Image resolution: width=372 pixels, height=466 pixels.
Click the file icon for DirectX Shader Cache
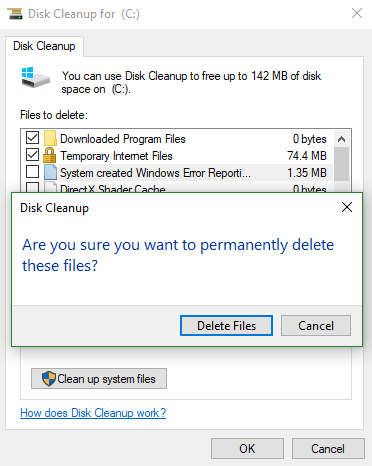[x=50, y=187]
